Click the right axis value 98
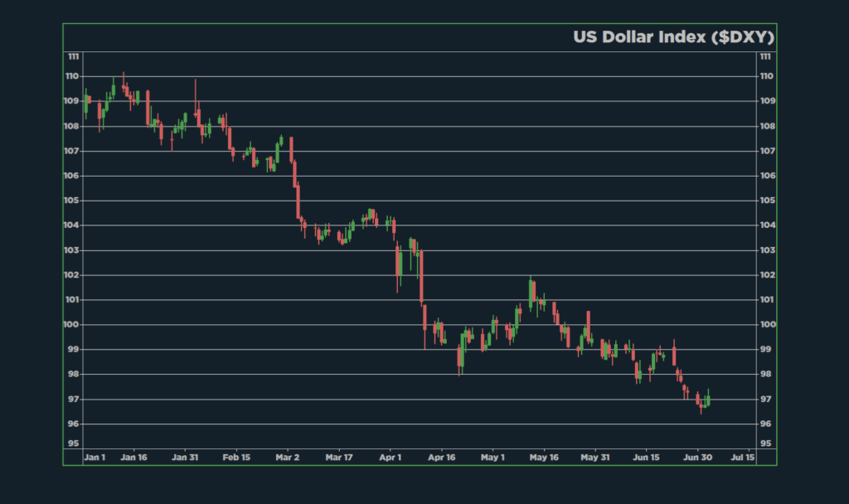Viewport: 849px width, 504px height. 765,374
